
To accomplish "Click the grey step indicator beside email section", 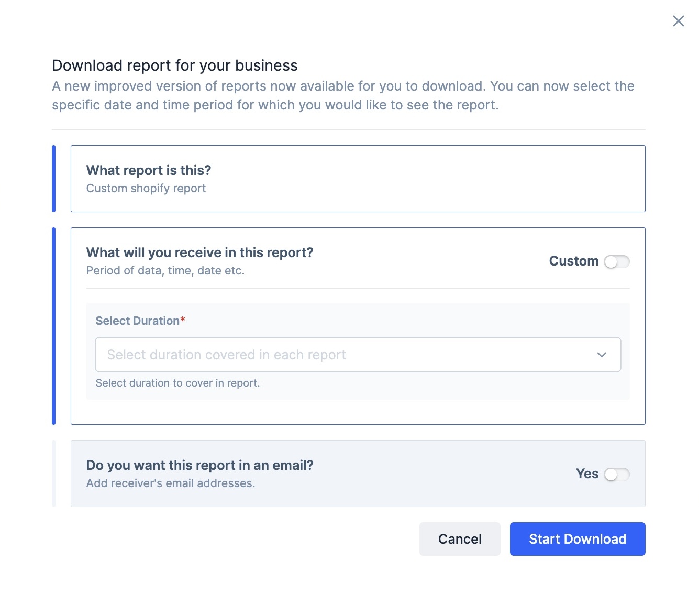I will (x=53, y=474).
